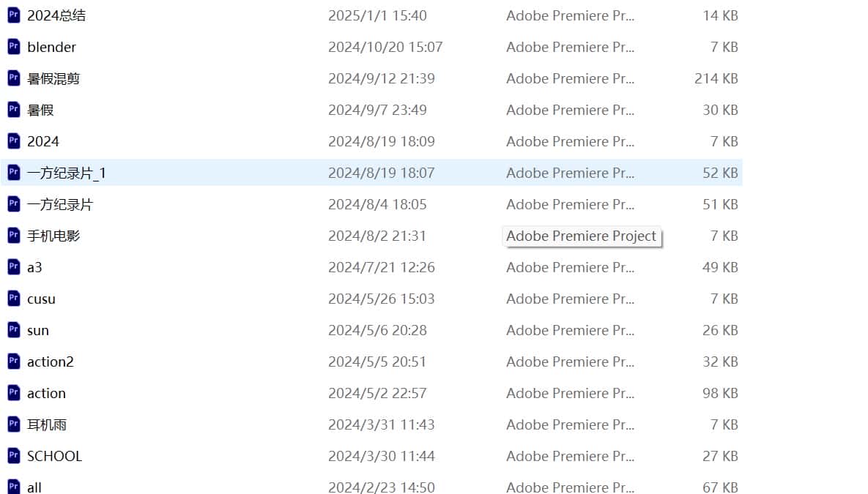Screen dimensions: 868x494
Task: Click the file icon for 手机电影
Action: pyautogui.click(x=14, y=236)
